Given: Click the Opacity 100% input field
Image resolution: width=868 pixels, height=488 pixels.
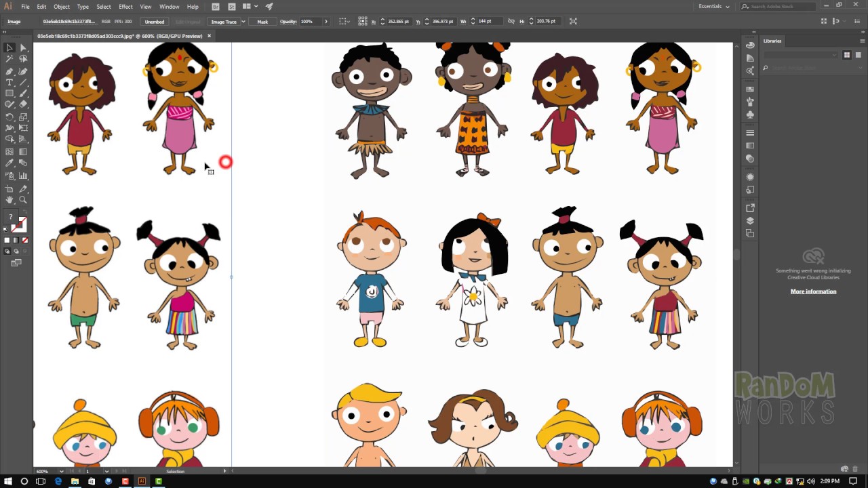Looking at the screenshot, I should pos(310,22).
